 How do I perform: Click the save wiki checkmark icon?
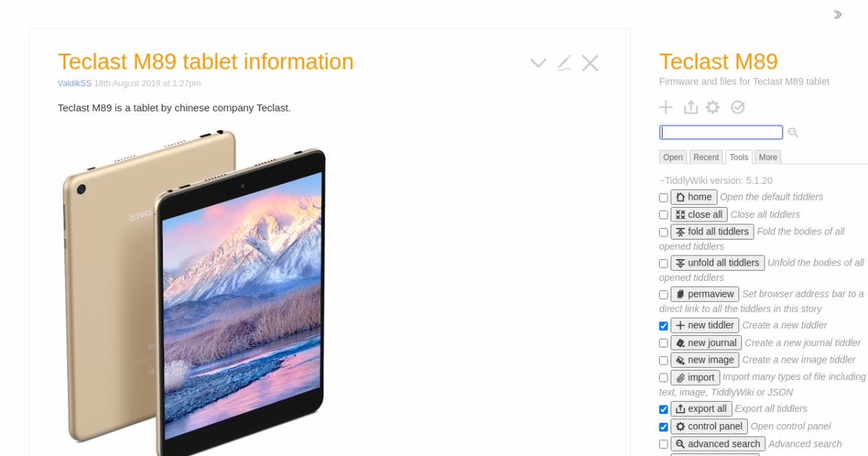(x=738, y=107)
